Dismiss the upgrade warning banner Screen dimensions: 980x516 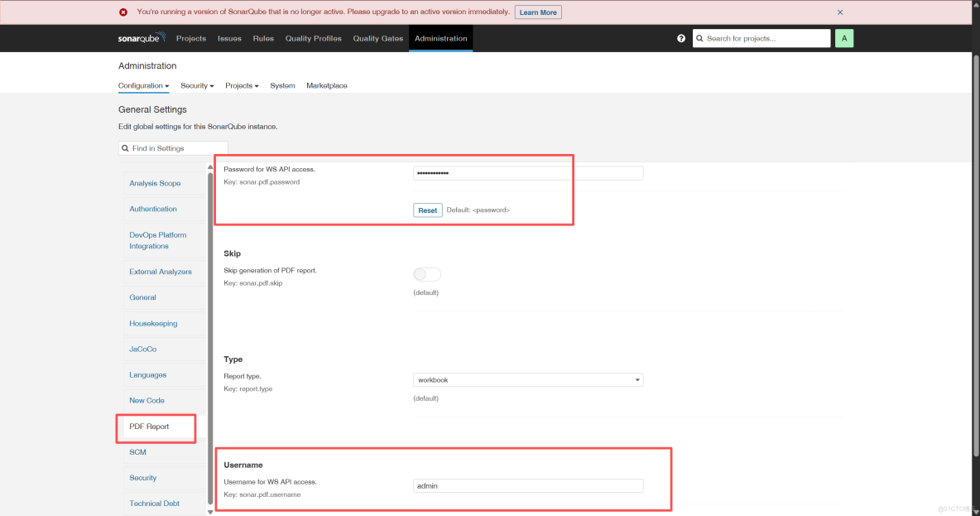pos(839,12)
